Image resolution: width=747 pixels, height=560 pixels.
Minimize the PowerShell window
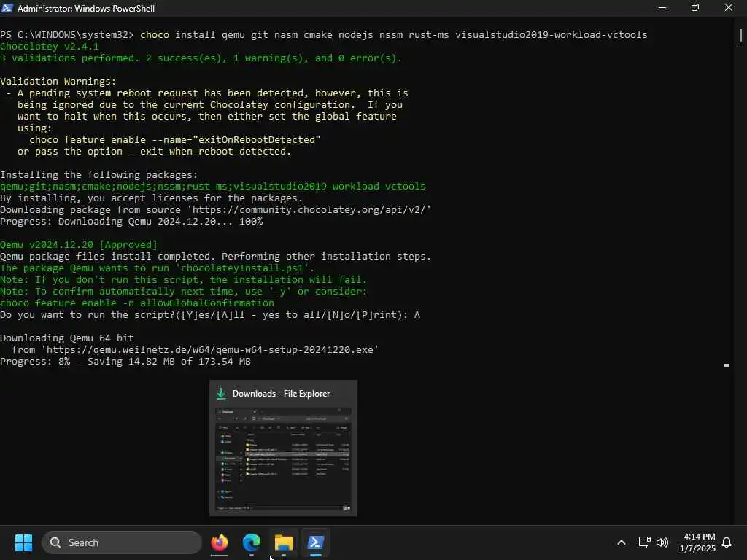[662, 7]
